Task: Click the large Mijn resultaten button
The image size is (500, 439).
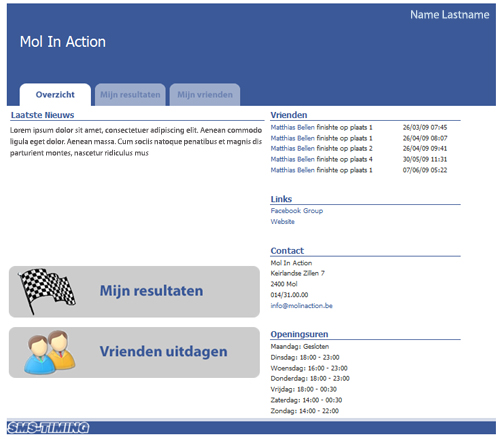Action: coord(134,291)
